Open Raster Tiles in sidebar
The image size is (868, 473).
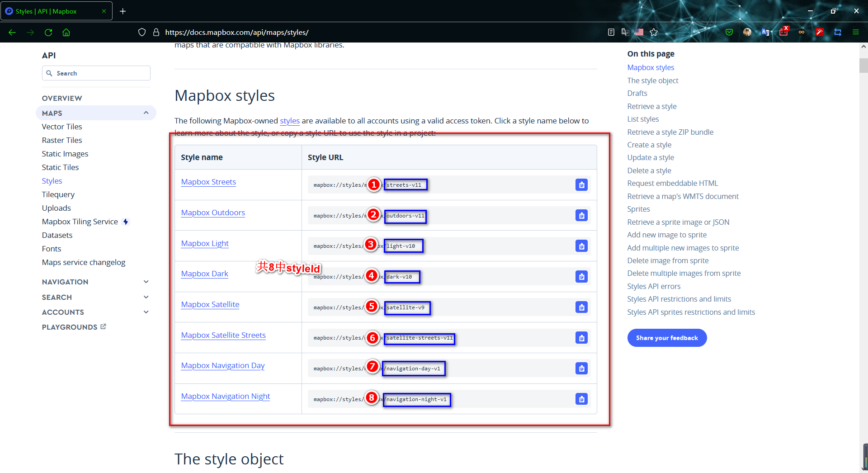[62, 140]
